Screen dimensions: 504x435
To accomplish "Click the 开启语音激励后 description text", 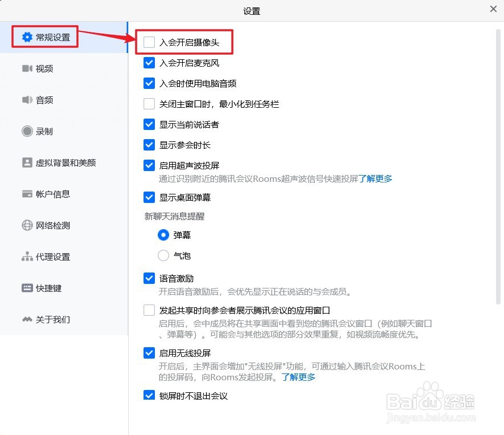I will click(256, 292).
